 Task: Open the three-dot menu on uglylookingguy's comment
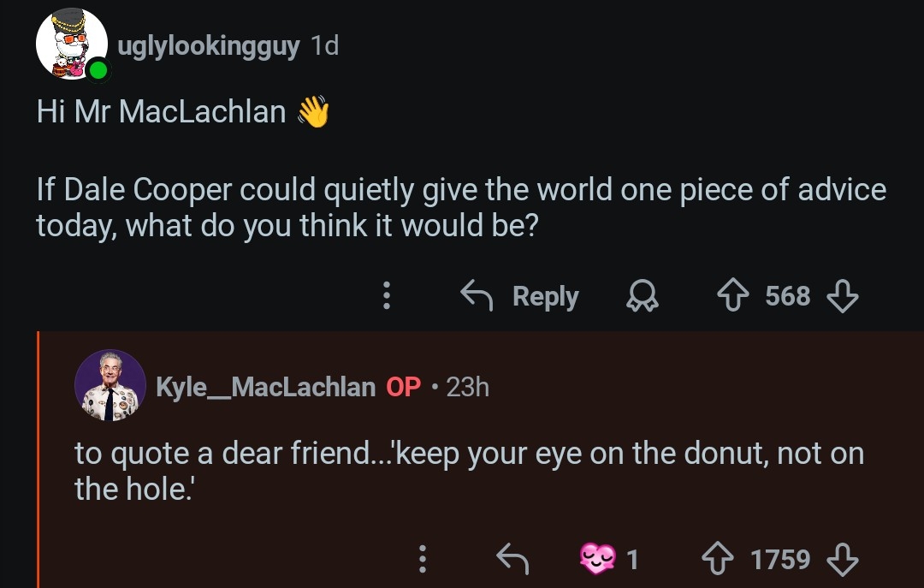click(x=387, y=296)
